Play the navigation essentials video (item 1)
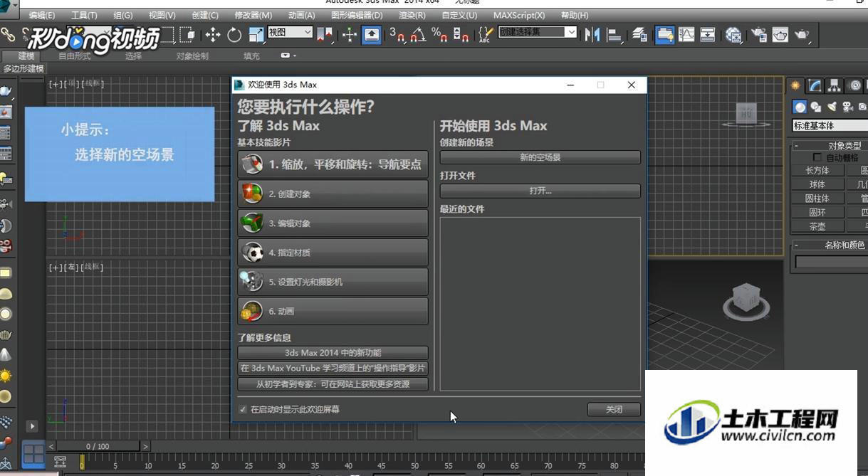The width and height of the screenshot is (868, 476). [x=333, y=164]
